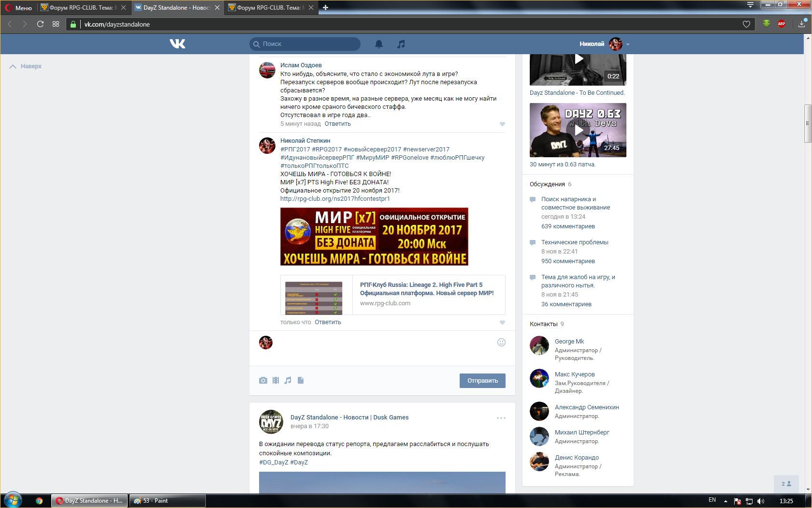Attach photo using camera icon
This screenshot has width=812, height=508.
263,380
